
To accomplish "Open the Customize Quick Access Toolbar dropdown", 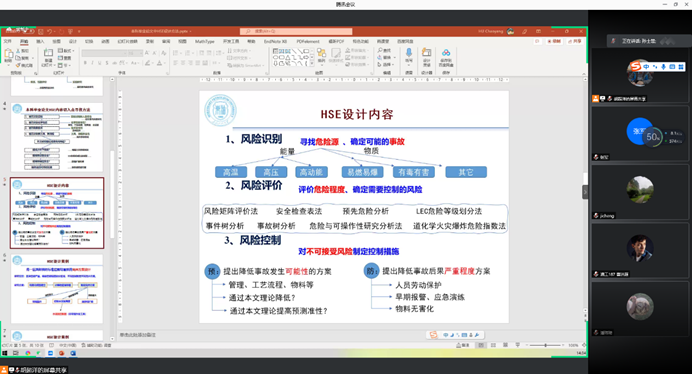I will (x=79, y=31).
